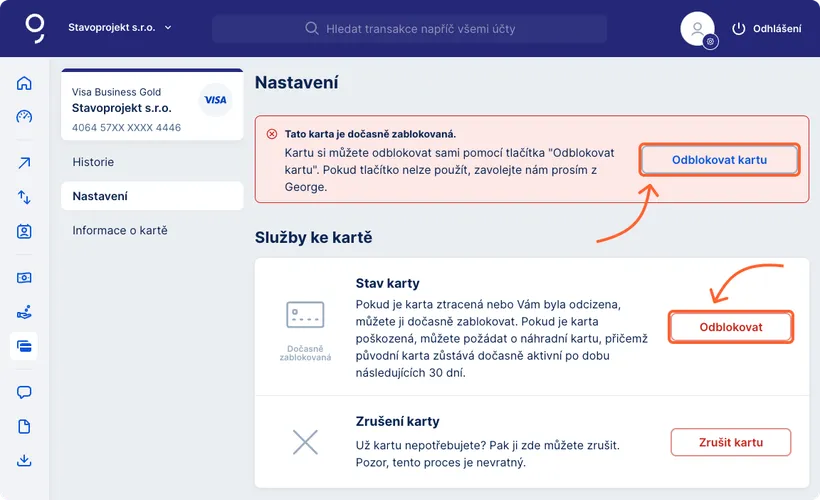Select the Visa Business Gold card tile

[152, 105]
